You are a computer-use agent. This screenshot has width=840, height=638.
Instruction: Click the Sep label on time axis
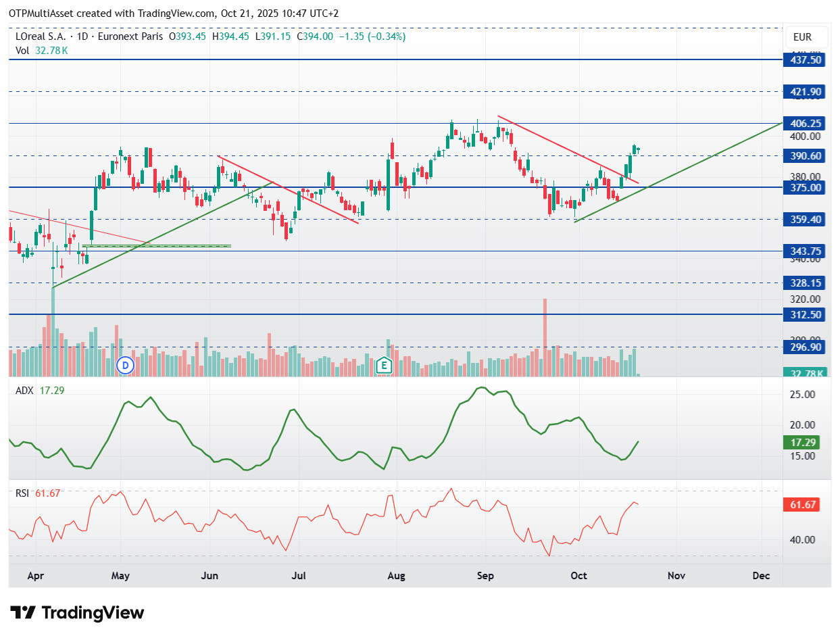(x=486, y=576)
